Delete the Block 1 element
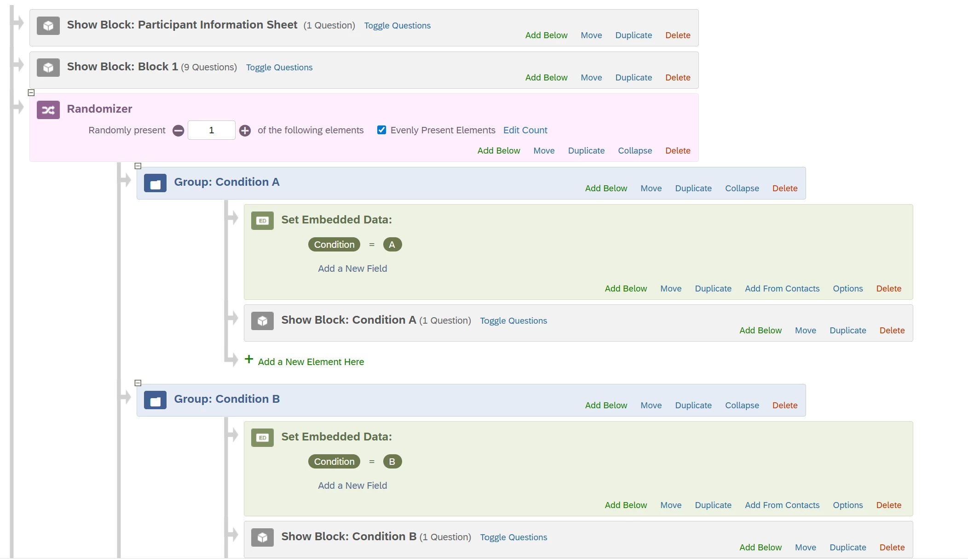 (x=677, y=78)
